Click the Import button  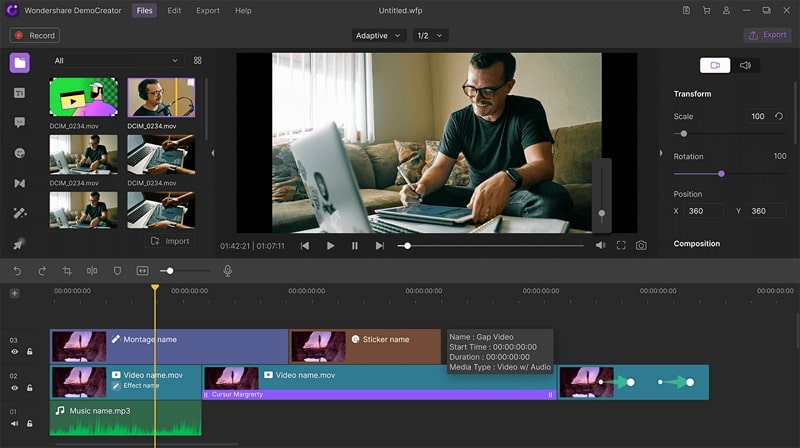[170, 241]
